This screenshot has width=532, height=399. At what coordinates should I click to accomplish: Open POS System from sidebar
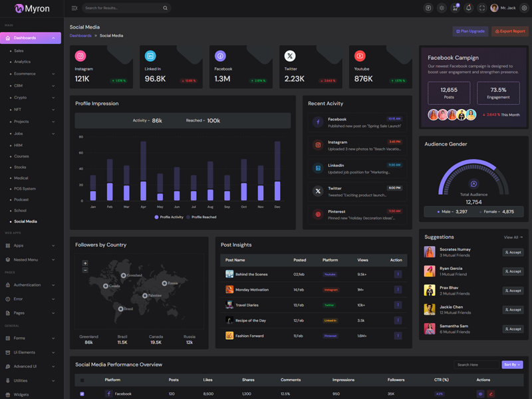pos(25,189)
